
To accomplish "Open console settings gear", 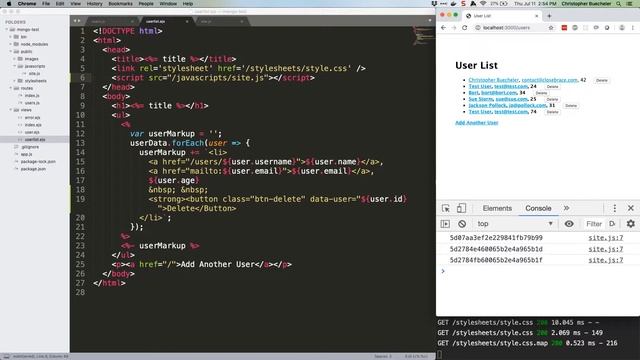I will tap(631, 224).
